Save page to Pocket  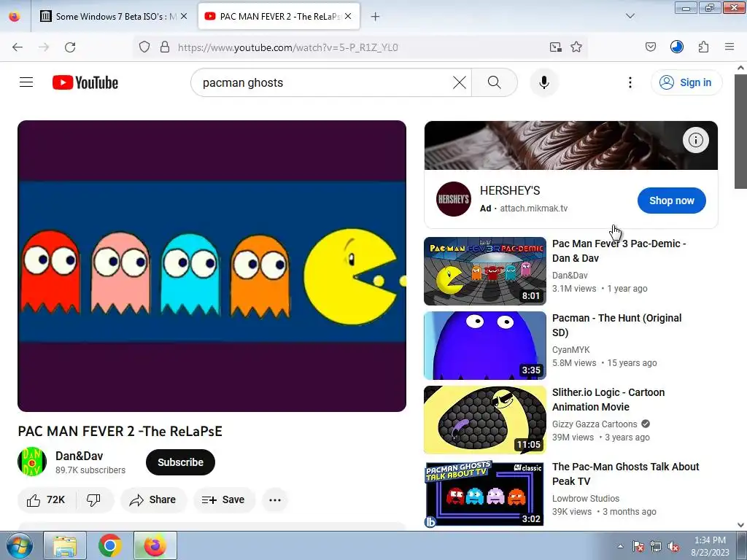coord(650,47)
